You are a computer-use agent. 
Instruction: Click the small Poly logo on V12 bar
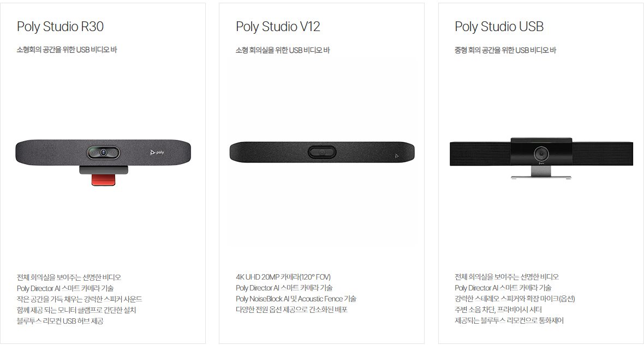(x=397, y=156)
